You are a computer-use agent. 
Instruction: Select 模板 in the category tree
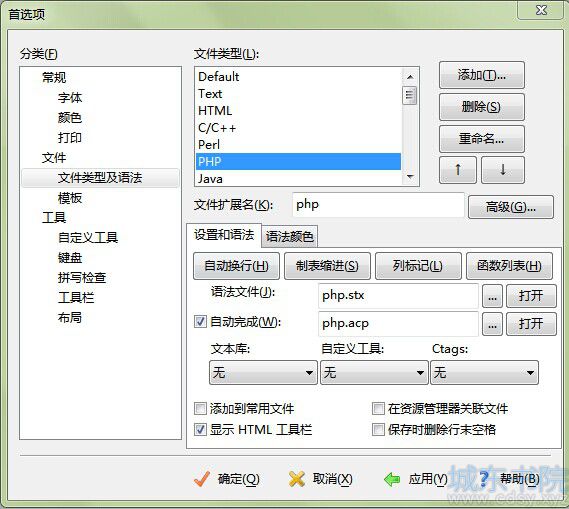point(70,198)
